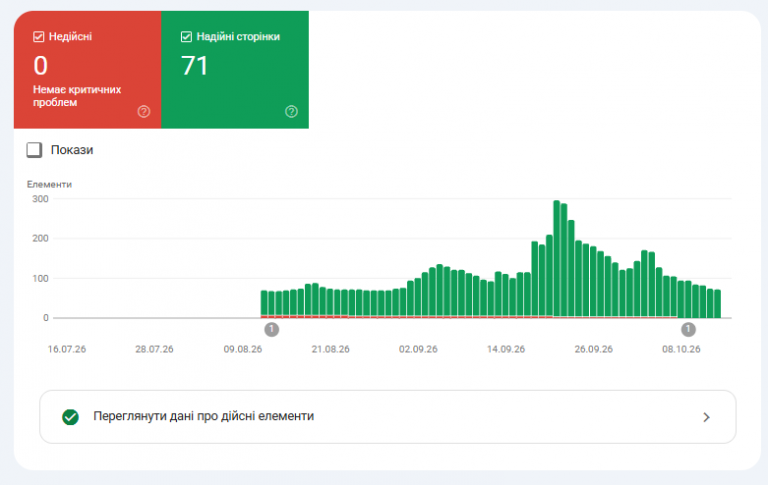Open help icon on green Надійні сторінки card
Screen dimensions: 768x485
[x=291, y=112]
